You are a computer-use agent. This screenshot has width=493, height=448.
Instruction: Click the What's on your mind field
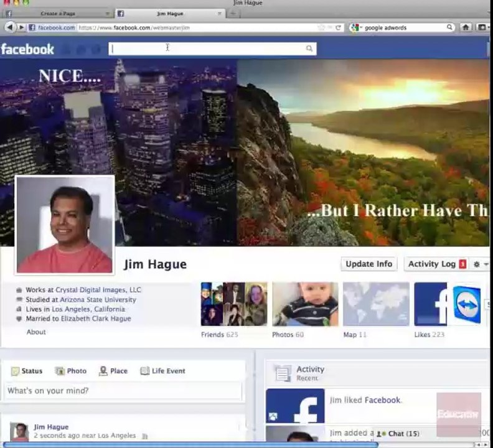click(x=124, y=391)
